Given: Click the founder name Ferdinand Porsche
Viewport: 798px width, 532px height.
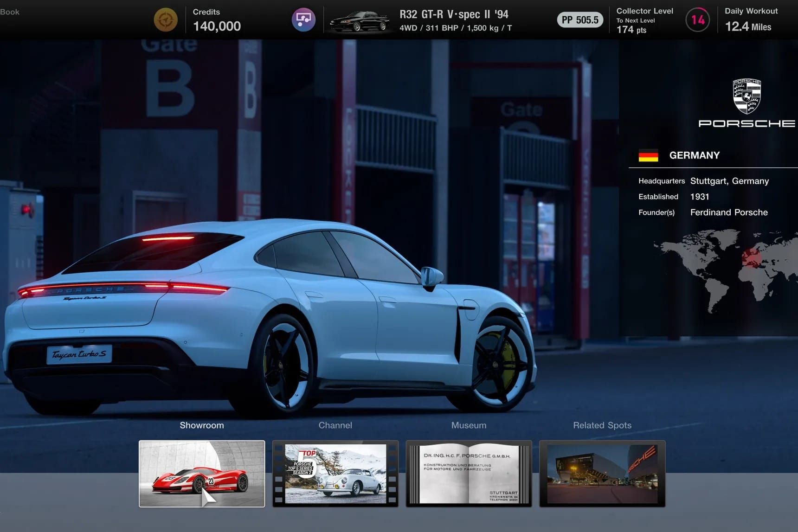Looking at the screenshot, I should (x=728, y=212).
